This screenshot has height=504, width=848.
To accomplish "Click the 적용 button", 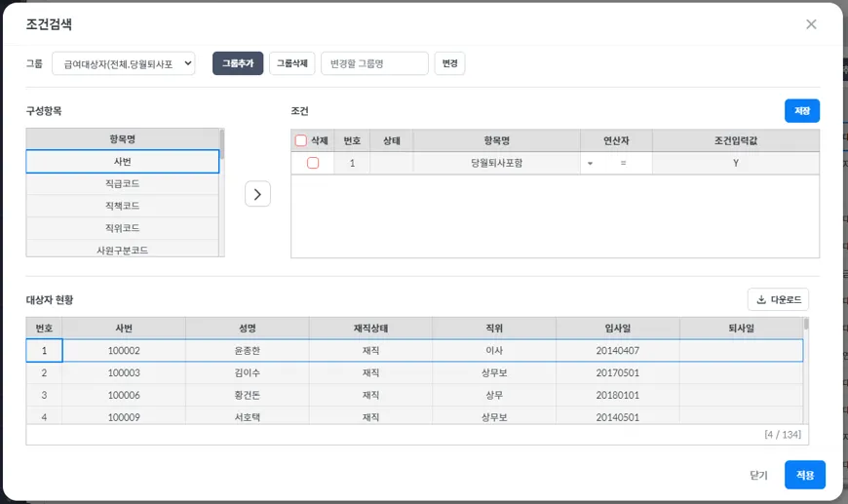I will pyautogui.click(x=805, y=475).
